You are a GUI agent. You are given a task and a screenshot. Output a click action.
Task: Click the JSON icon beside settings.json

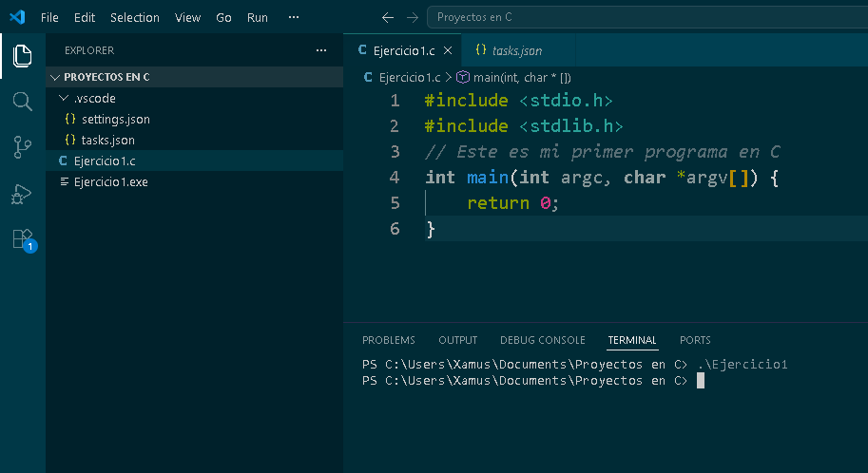(70, 119)
